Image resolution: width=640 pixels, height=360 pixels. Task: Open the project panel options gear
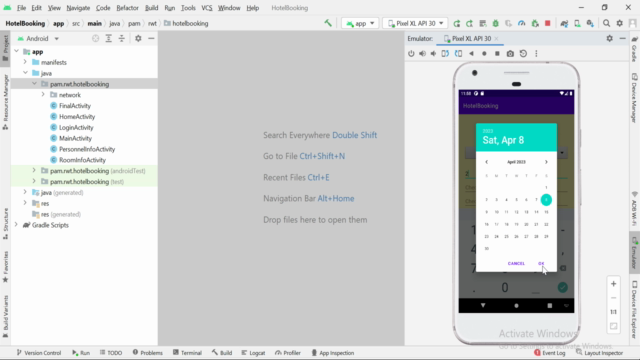138,38
